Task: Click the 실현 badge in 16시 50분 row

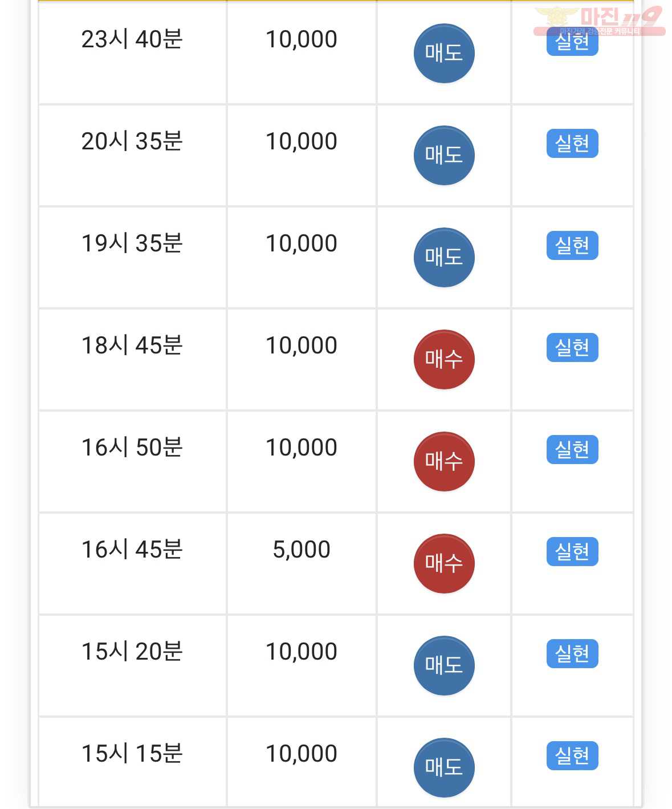Action: pyautogui.click(x=572, y=450)
